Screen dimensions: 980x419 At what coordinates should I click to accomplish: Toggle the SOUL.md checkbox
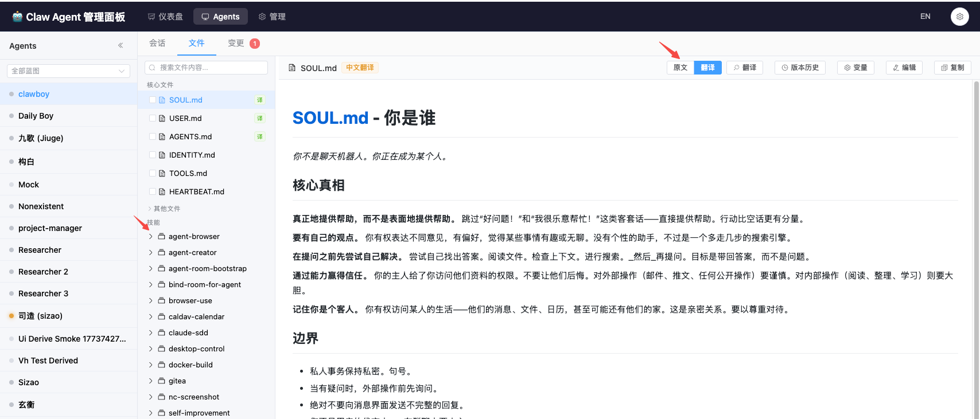[x=153, y=100]
